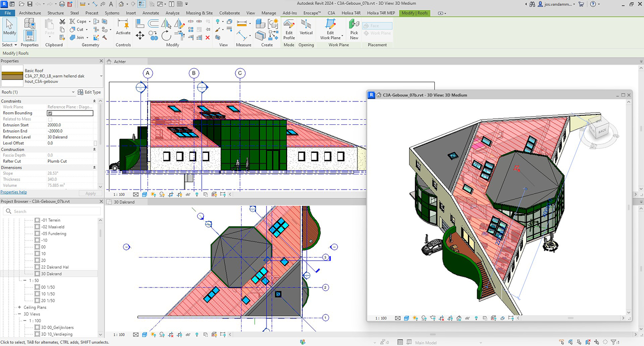Click the Vertical opening tool
Image resolution: width=644 pixels, height=346 pixels.
(x=306, y=27)
